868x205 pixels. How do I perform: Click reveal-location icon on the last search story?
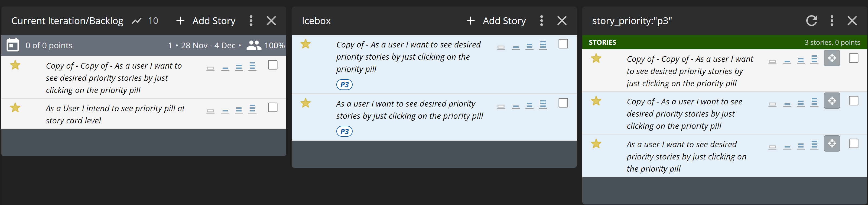point(832,143)
